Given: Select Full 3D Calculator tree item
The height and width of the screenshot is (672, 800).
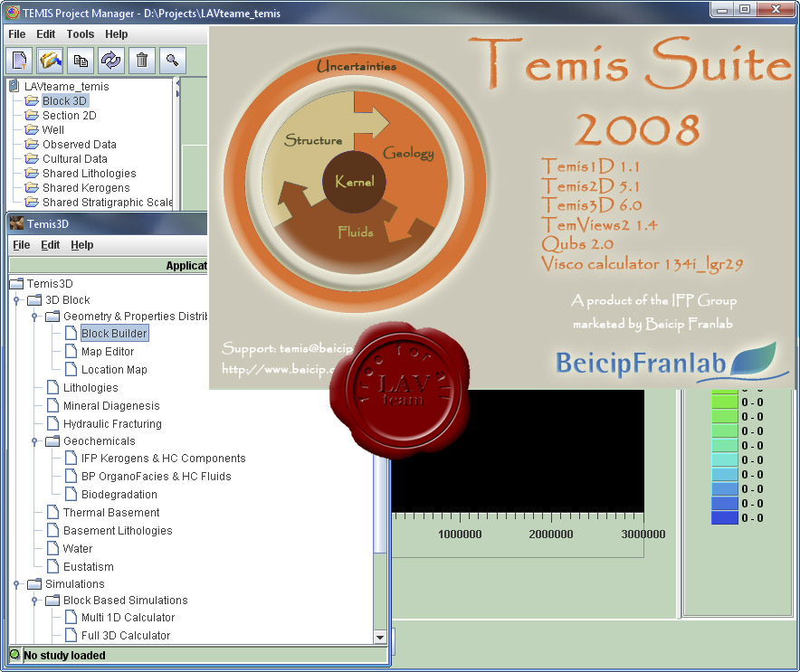Looking at the screenshot, I should (126, 635).
